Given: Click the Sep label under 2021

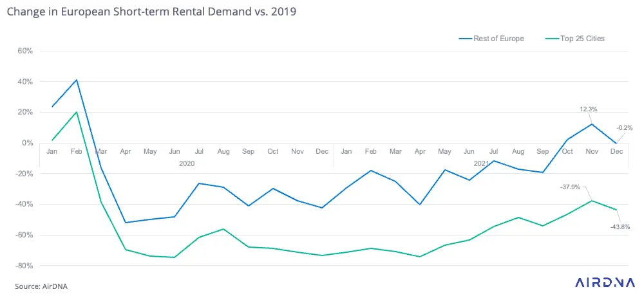Looking at the screenshot, I should pos(542,151).
